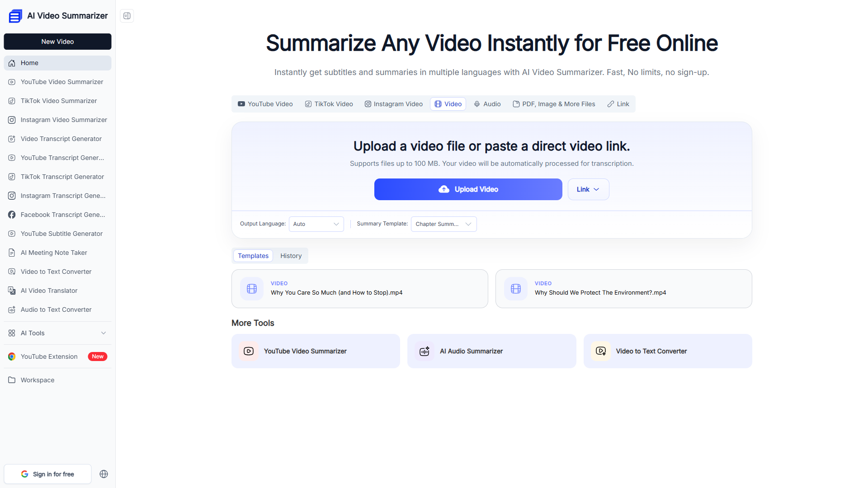Click the Workspace folder icon
868x488 pixels.
(12, 380)
